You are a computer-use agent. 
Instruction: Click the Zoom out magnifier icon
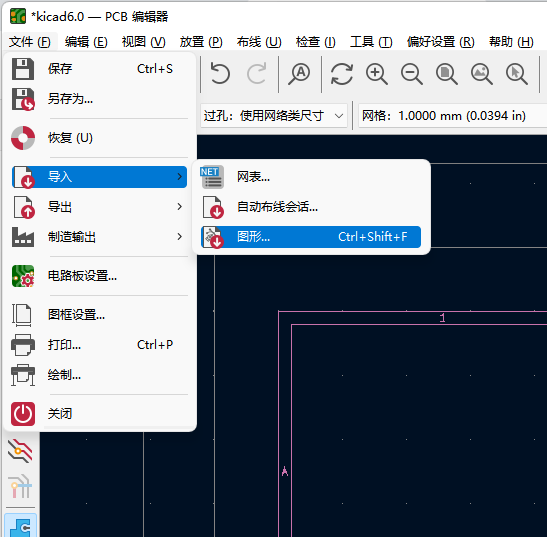(412, 74)
